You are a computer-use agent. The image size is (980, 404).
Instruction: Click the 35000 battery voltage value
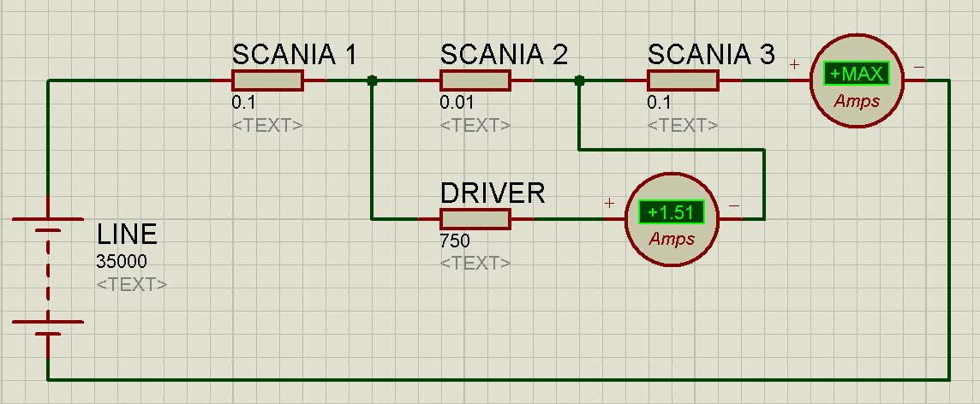(x=122, y=262)
